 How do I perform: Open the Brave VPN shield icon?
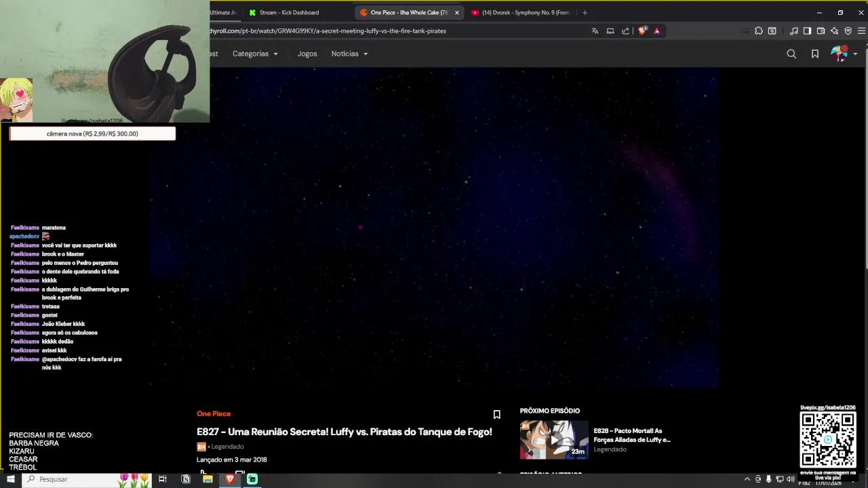pos(848,30)
